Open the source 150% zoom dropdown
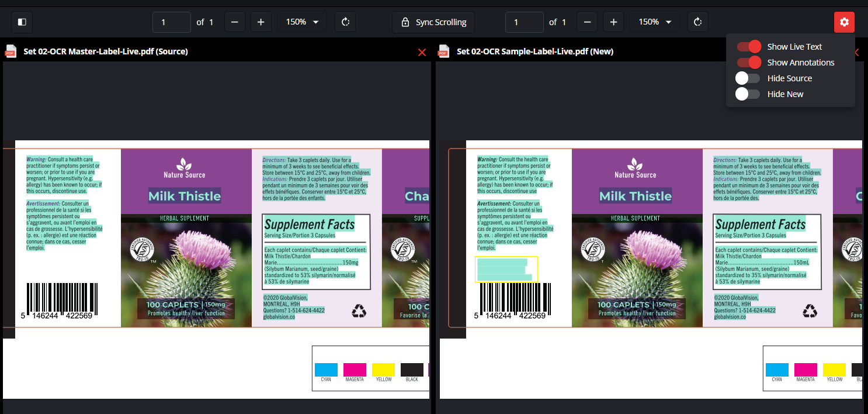This screenshot has height=414, width=868. pos(302,22)
